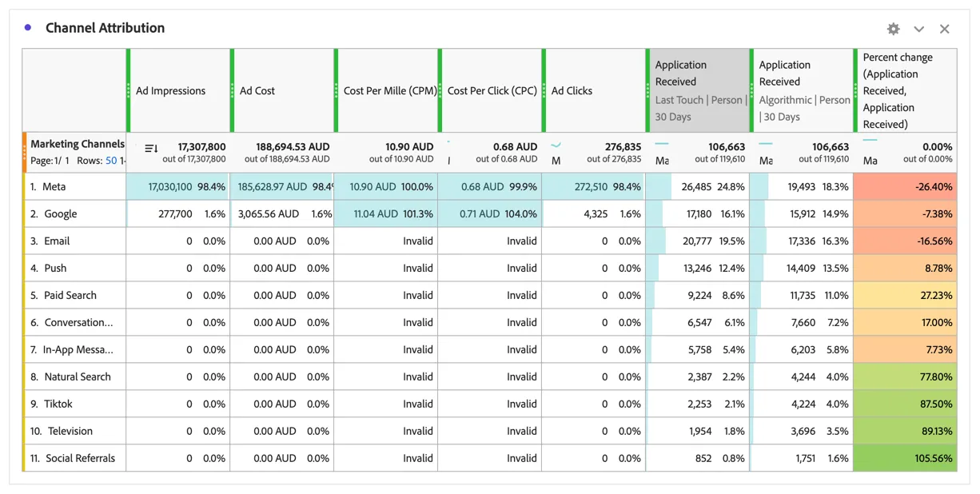
Task: Close the Channel Attribution panel
Action: point(945,29)
